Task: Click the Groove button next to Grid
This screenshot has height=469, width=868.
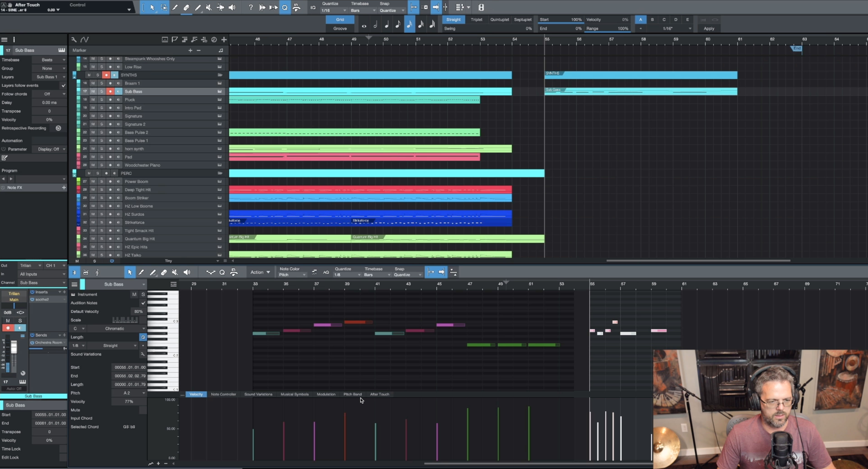Action: click(340, 28)
